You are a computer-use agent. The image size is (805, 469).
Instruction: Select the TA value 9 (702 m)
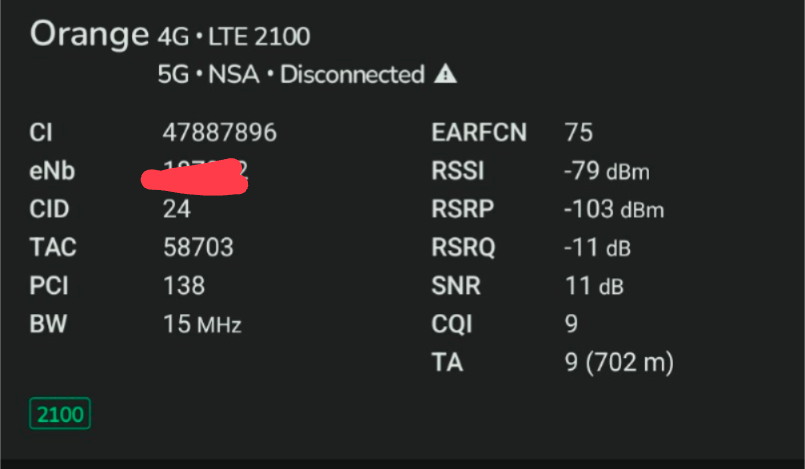618,363
